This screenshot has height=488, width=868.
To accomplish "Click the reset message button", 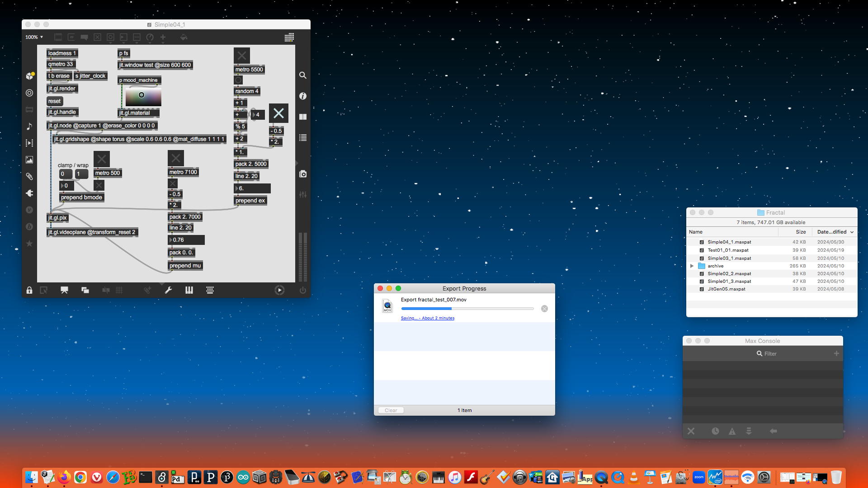I will 54,101.
